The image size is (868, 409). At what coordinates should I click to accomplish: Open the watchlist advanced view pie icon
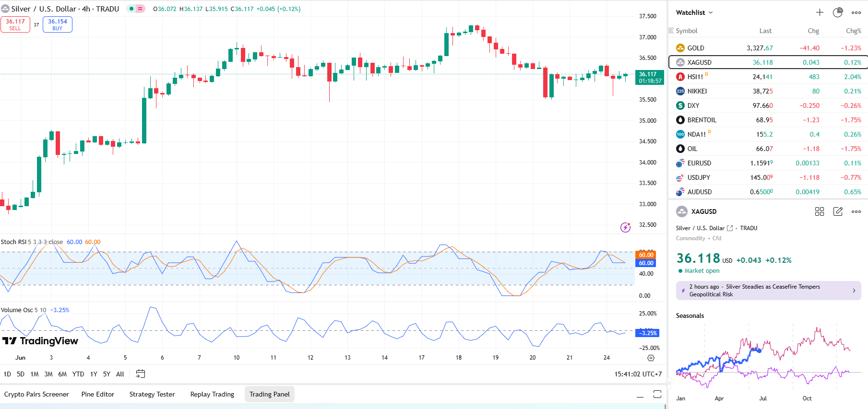pyautogui.click(x=838, y=12)
